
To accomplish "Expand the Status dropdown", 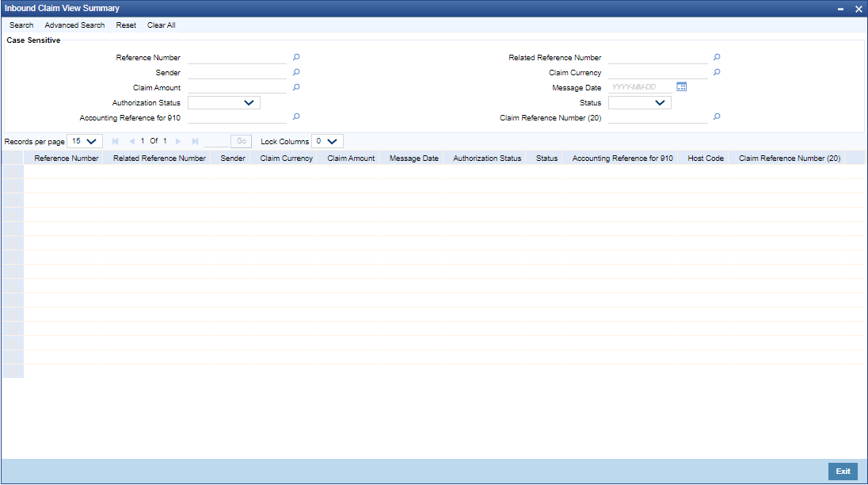I will [x=639, y=102].
